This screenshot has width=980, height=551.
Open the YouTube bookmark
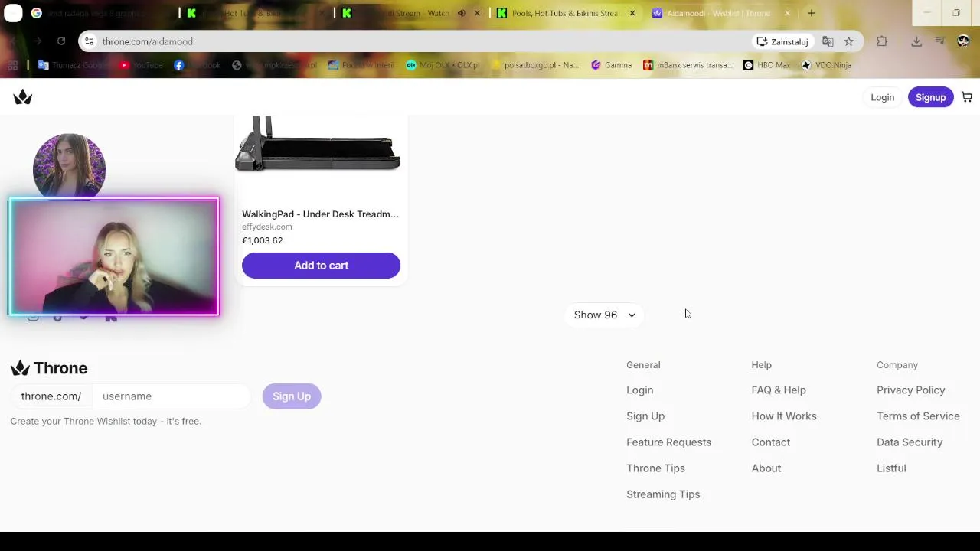click(x=141, y=65)
